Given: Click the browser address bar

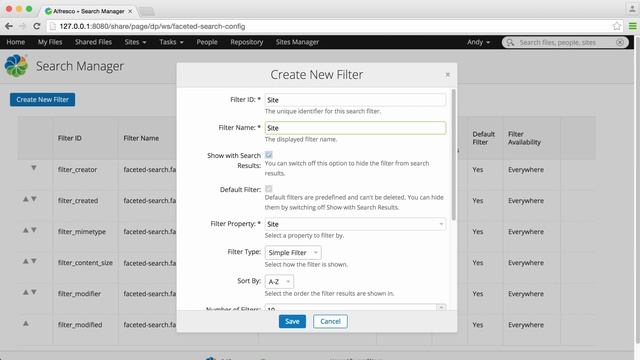Looking at the screenshot, I should coord(331,26).
